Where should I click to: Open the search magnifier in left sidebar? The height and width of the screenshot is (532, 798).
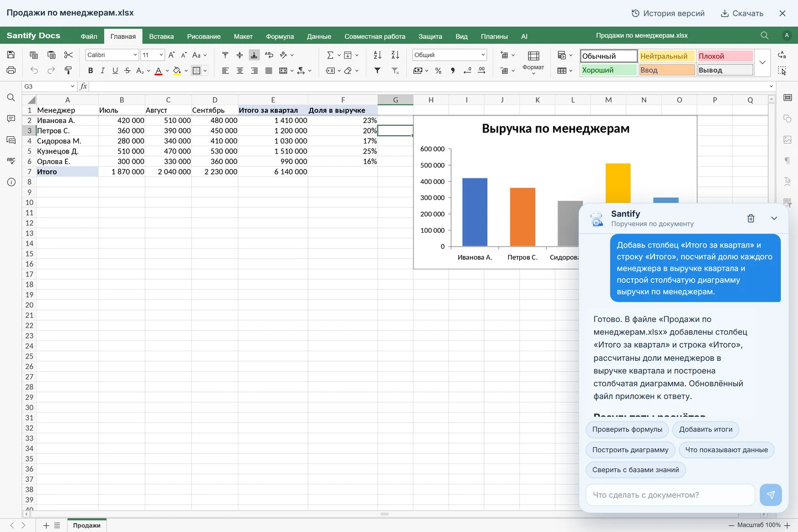coord(11,98)
